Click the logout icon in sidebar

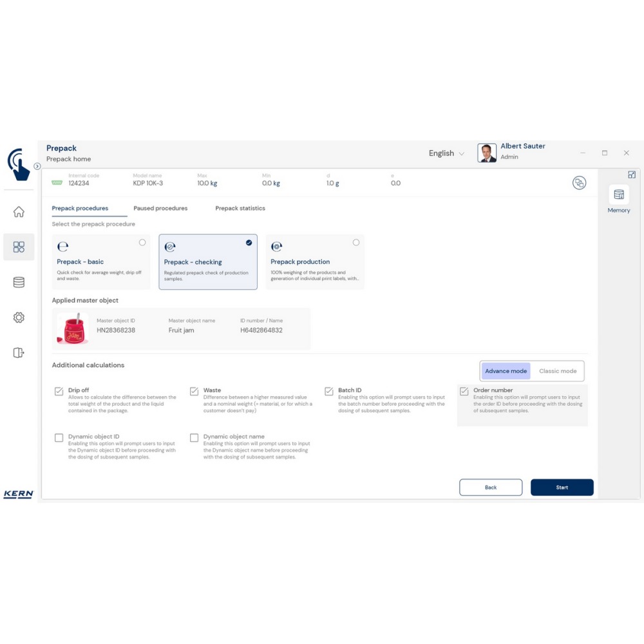[x=19, y=352]
